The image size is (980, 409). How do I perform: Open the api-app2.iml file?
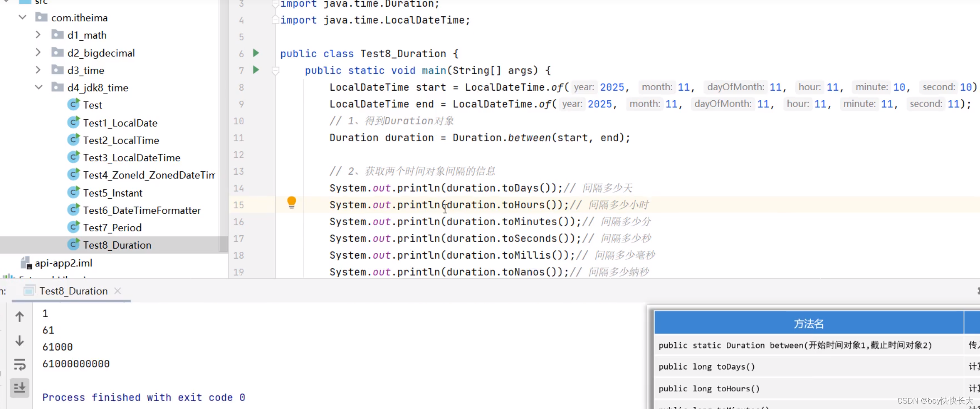63,263
